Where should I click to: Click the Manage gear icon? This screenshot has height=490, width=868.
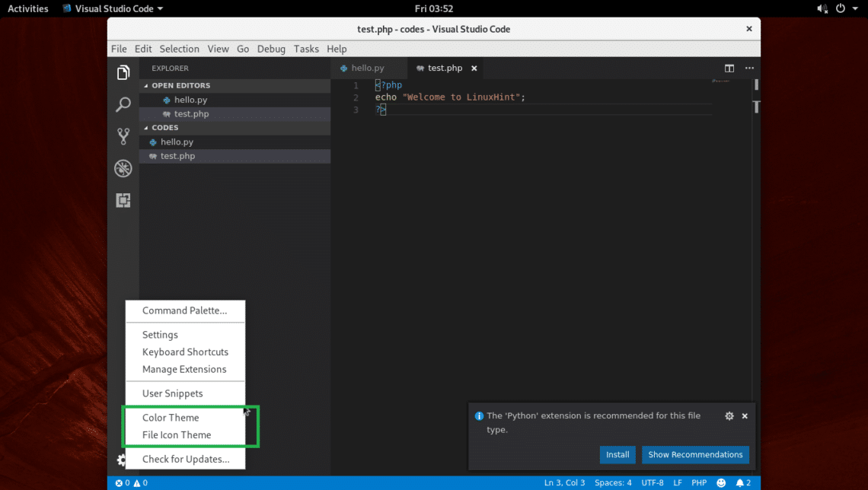(121, 460)
